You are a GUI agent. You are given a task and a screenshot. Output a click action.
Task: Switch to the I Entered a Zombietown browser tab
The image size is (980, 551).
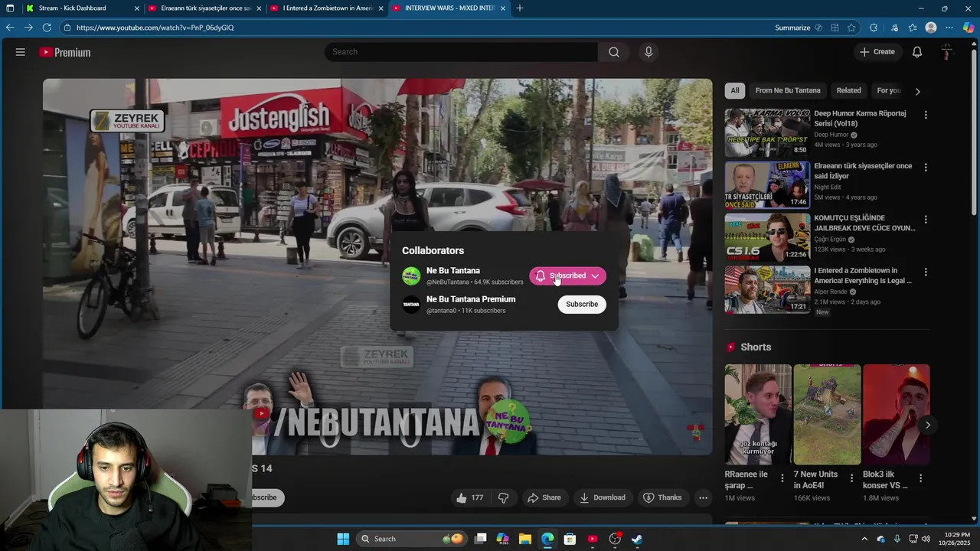tap(325, 8)
